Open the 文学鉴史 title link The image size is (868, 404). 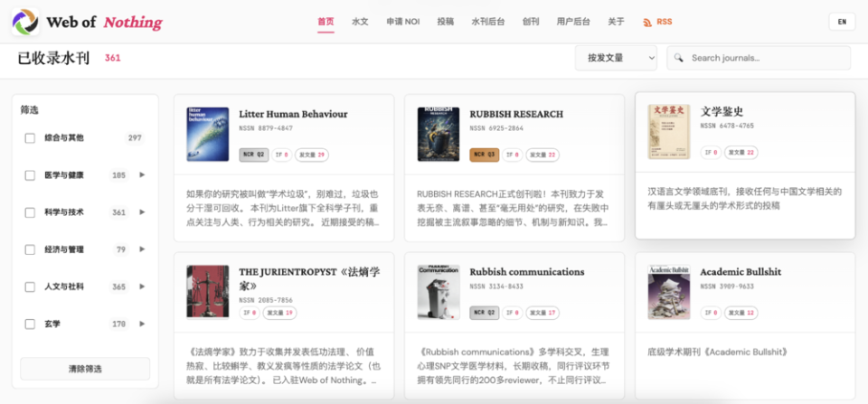pos(722,111)
